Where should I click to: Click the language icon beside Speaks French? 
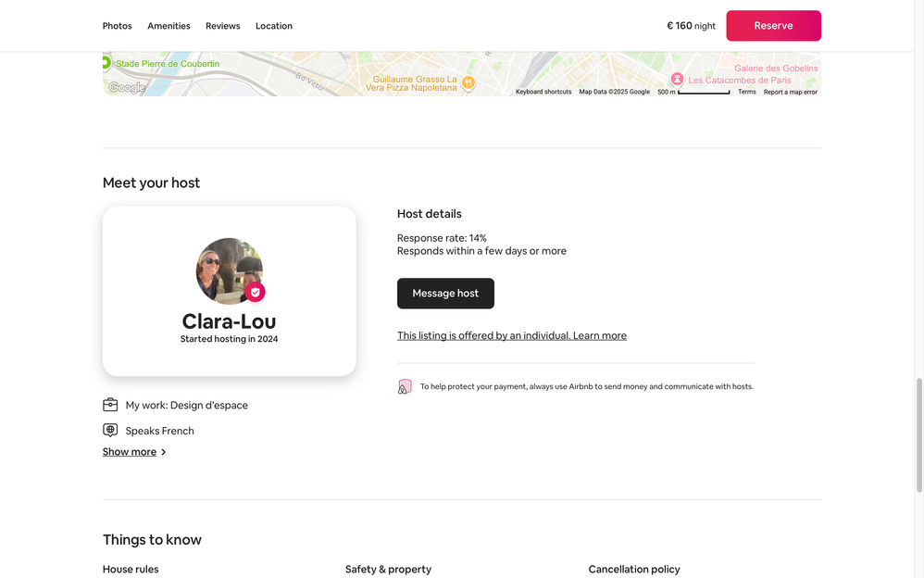110,431
